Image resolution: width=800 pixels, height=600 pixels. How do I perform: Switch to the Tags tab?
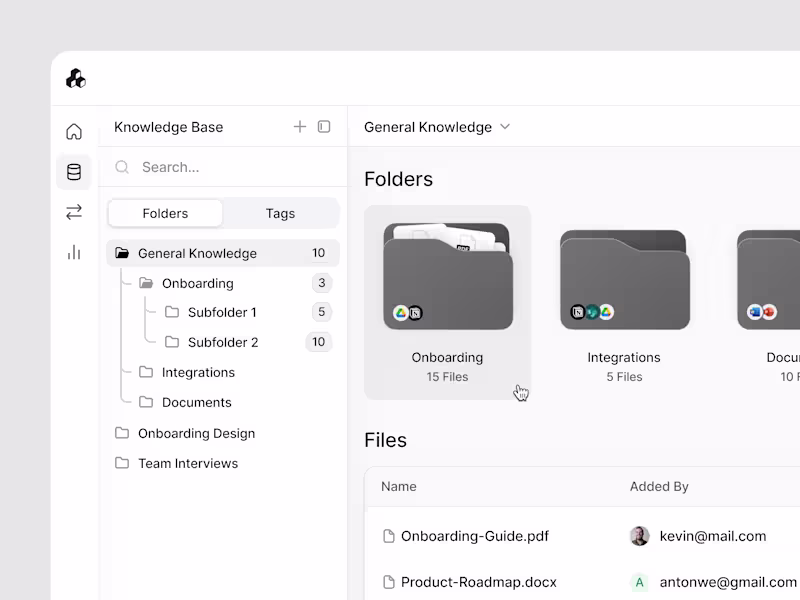(x=280, y=213)
